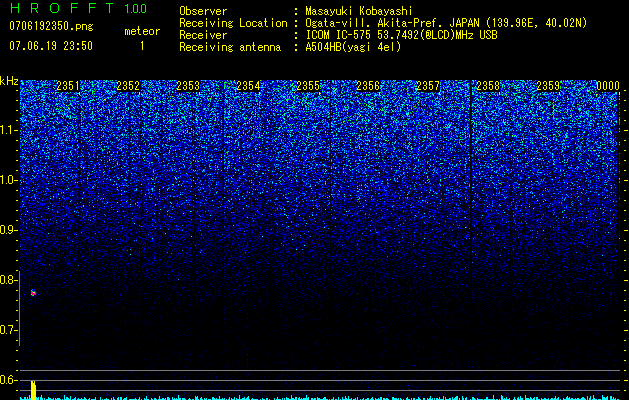Click the 'meteor' count label
Image resolution: width=629 pixels, height=400 pixels.
(142, 31)
